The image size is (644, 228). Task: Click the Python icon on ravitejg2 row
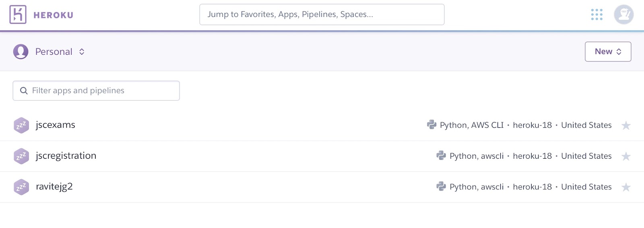tap(441, 187)
